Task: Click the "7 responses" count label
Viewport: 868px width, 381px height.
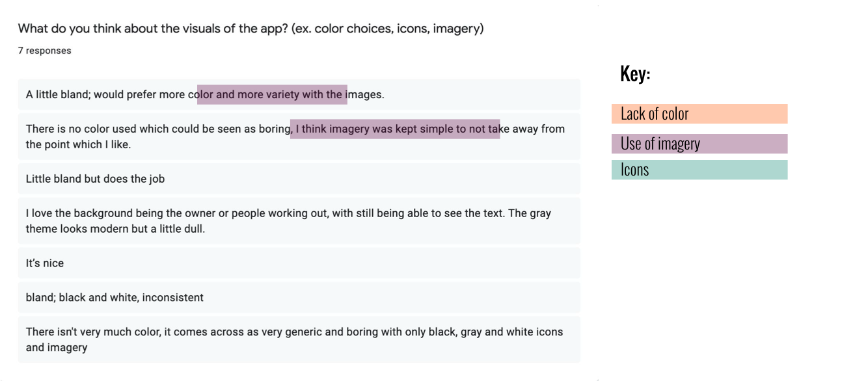Action: pos(45,51)
